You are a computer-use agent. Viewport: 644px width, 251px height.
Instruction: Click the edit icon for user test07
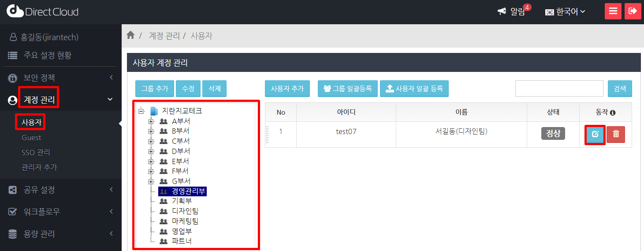pyautogui.click(x=595, y=135)
